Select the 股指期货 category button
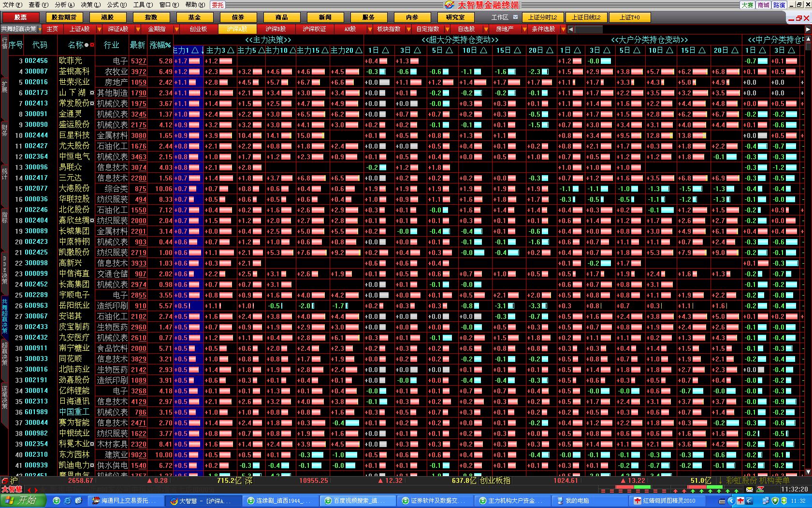Image resolution: width=812 pixels, height=508 pixels. (x=64, y=17)
